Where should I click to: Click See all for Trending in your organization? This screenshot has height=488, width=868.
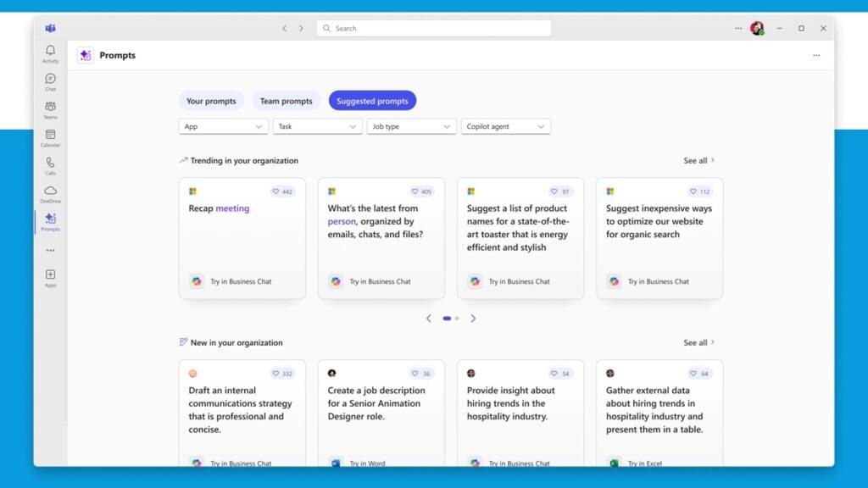coord(699,161)
